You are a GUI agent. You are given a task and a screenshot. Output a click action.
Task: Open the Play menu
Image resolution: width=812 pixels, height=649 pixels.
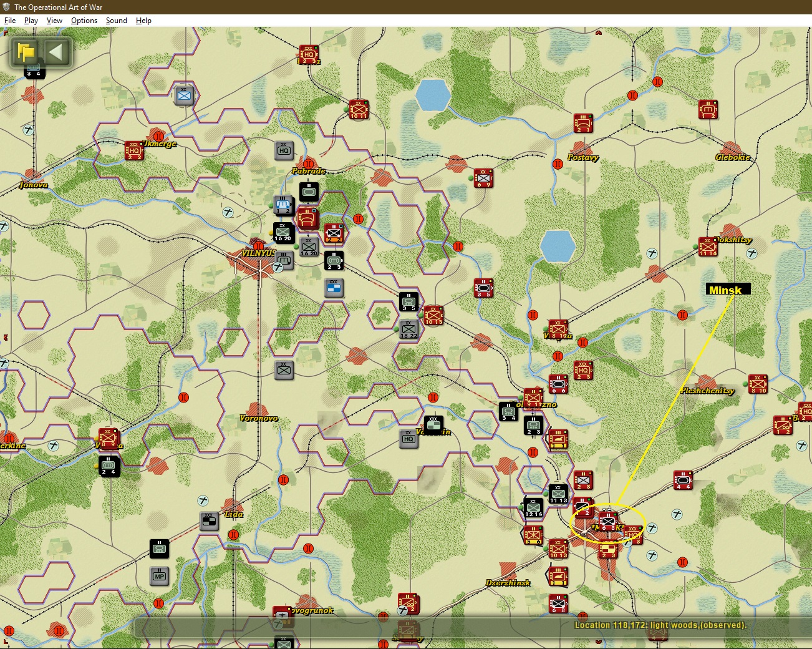pos(31,21)
